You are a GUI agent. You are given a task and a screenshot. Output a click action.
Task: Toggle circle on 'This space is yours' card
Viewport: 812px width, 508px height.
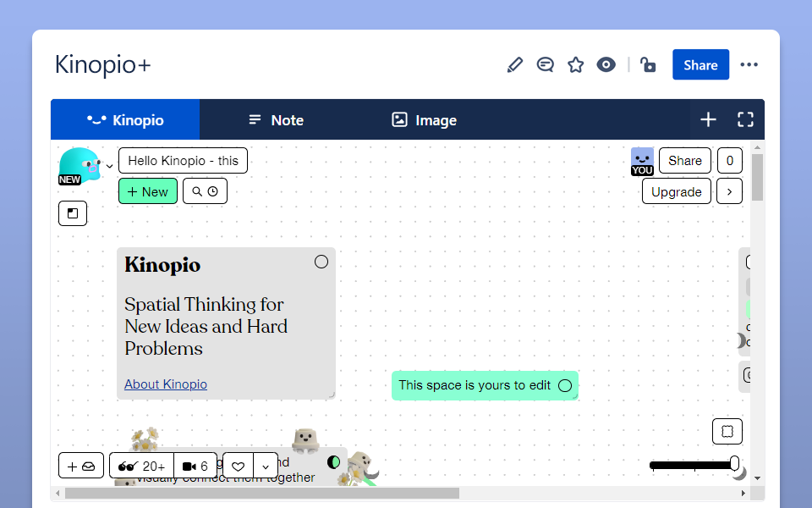click(x=565, y=386)
